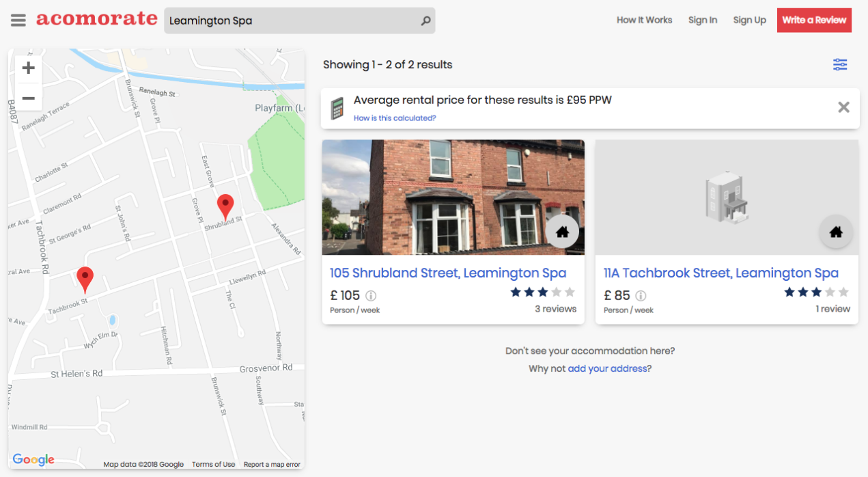Click info icon next to £85
This screenshot has height=477, width=868.
click(641, 296)
